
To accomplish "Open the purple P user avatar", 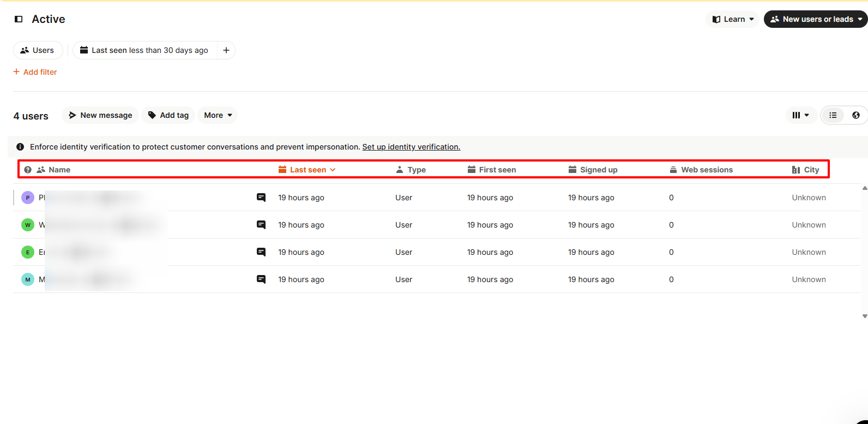I will point(28,198).
